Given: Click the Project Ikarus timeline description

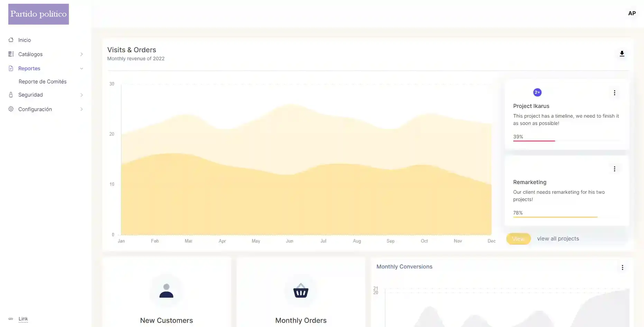Looking at the screenshot, I should pos(566,120).
